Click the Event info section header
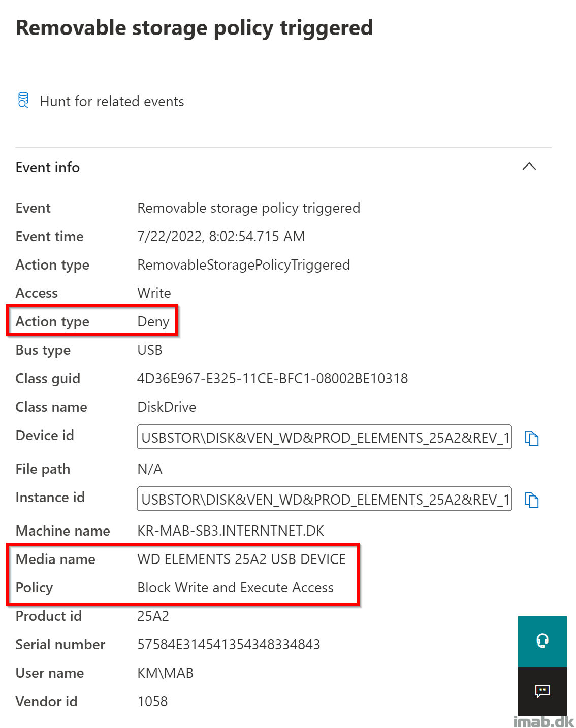This screenshot has width=576, height=728. [48, 168]
